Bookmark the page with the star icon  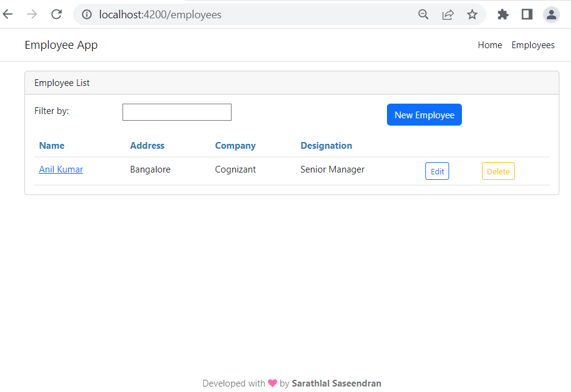coord(472,15)
